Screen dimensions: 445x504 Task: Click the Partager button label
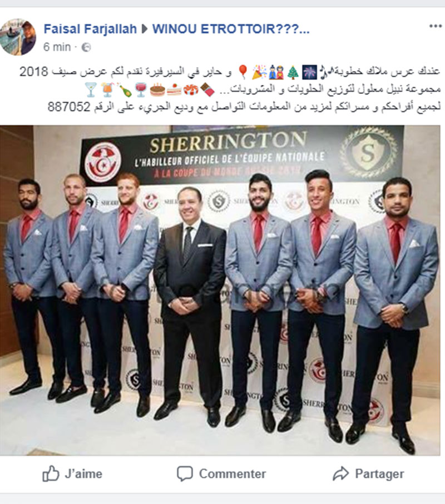(379, 474)
